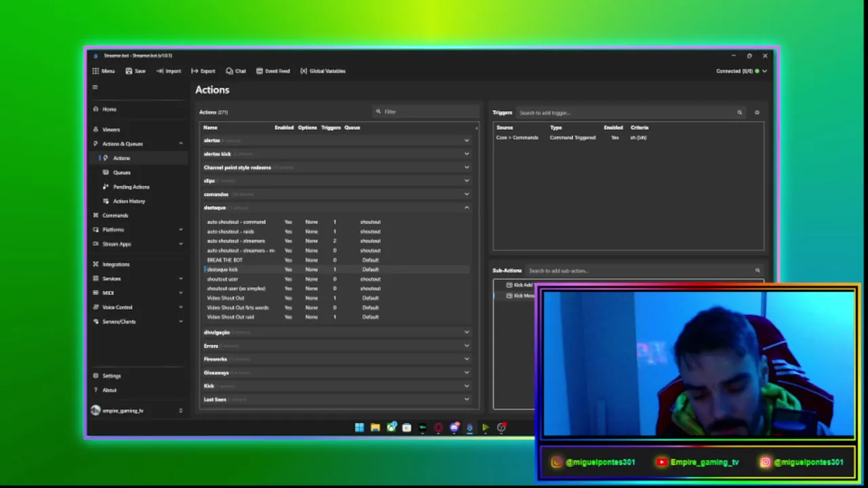The image size is (868, 488).
Task: Click the Home icon in sidebar
Action: click(96, 109)
